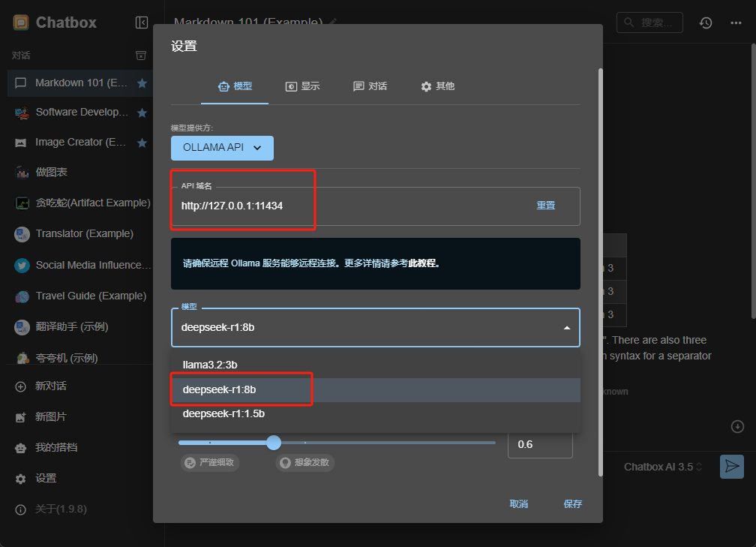The height and width of the screenshot is (547, 756).
Task: Click the plus icon for 新对话
Action: 21,386
